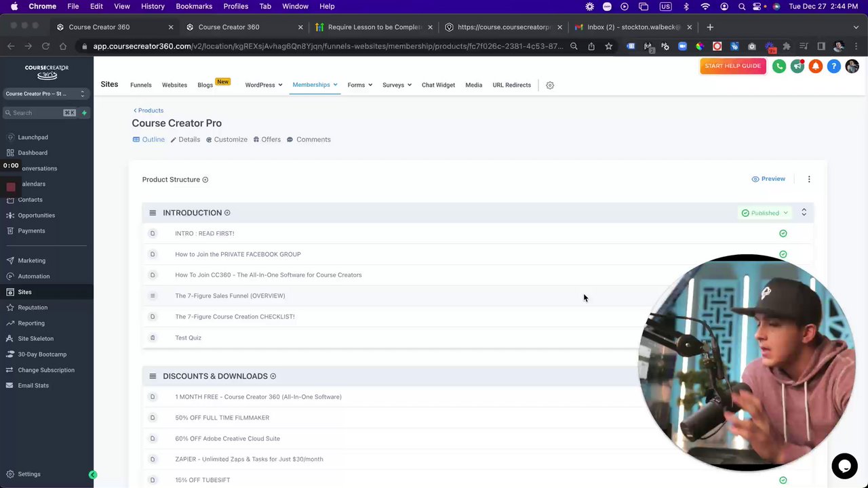The image size is (868, 488).
Task: Click the Preview button
Action: [768, 179]
